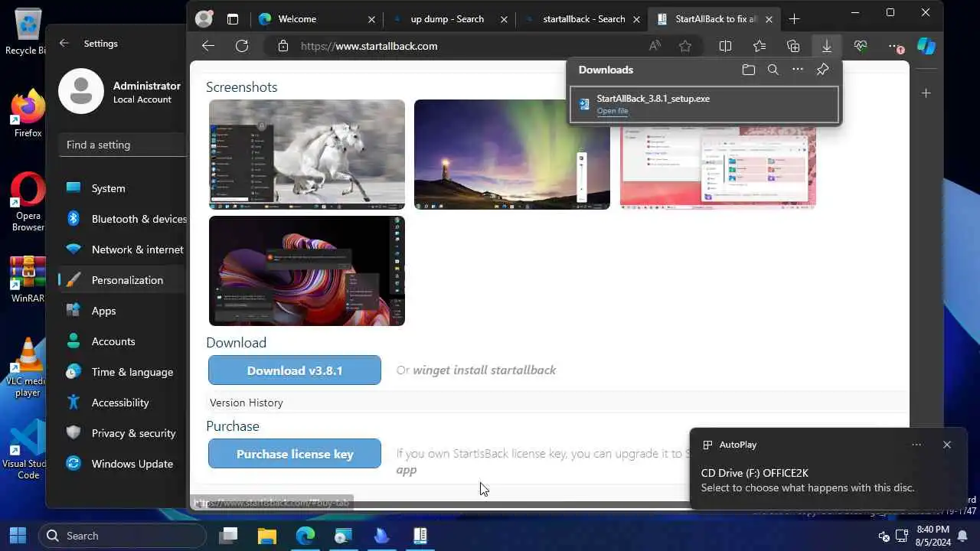980x551 pixels.
Task: Open the Favorites list icon
Action: pyautogui.click(x=759, y=46)
